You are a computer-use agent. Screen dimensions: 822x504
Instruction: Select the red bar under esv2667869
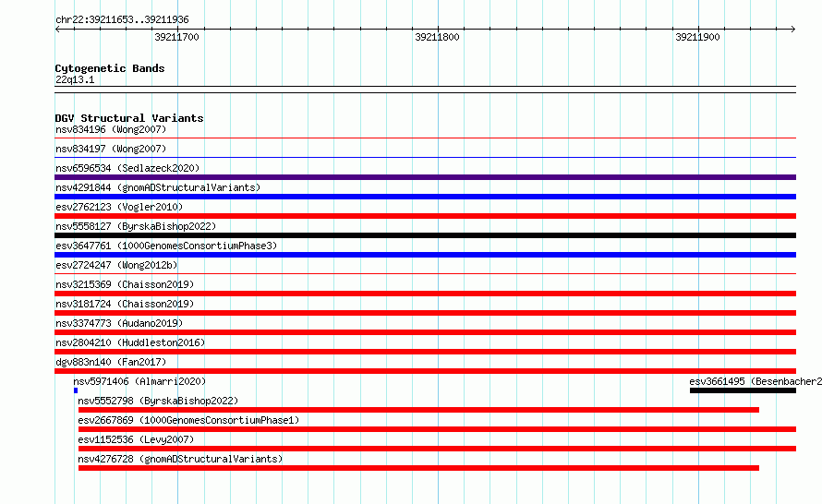click(x=437, y=429)
